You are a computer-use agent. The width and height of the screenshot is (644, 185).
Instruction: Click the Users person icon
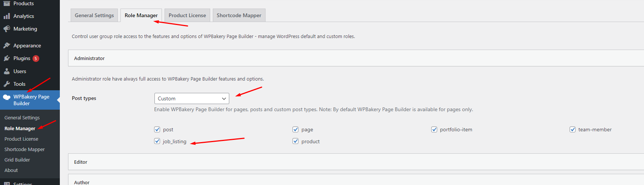click(x=7, y=71)
